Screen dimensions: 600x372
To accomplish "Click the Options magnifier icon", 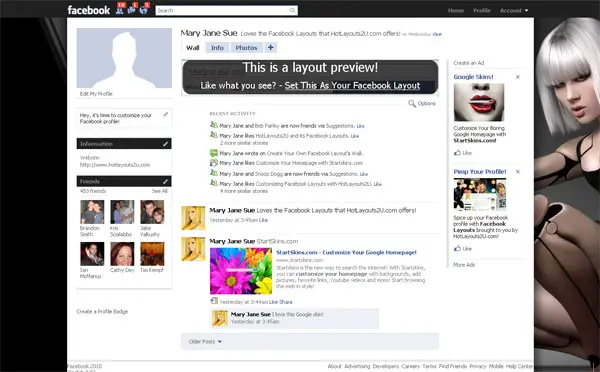I will (412, 103).
